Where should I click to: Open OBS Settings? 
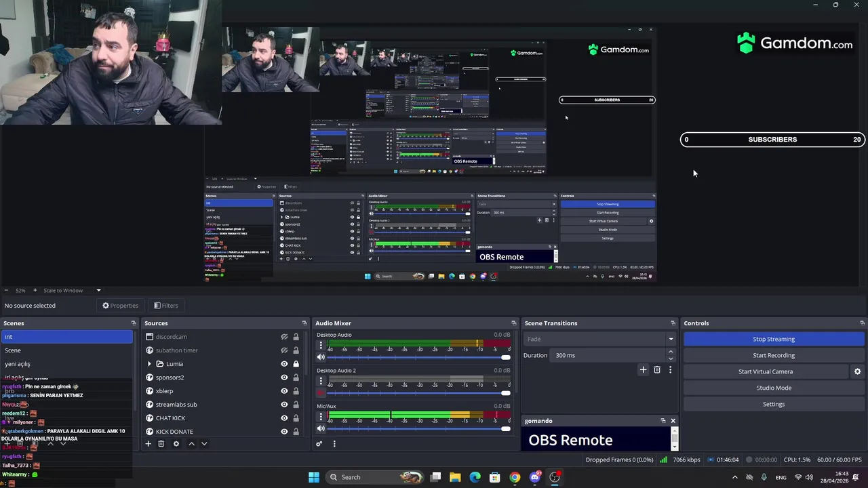(774, 404)
